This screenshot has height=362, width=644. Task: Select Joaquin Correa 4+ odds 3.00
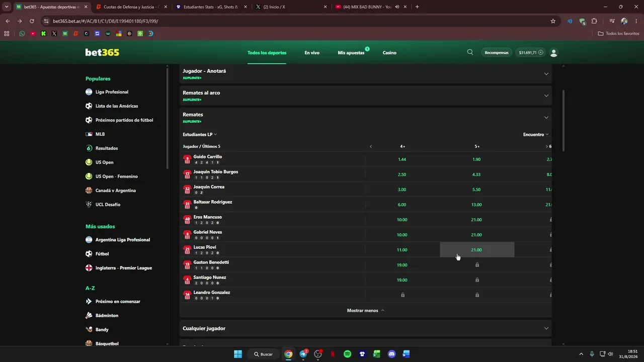pos(402,190)
